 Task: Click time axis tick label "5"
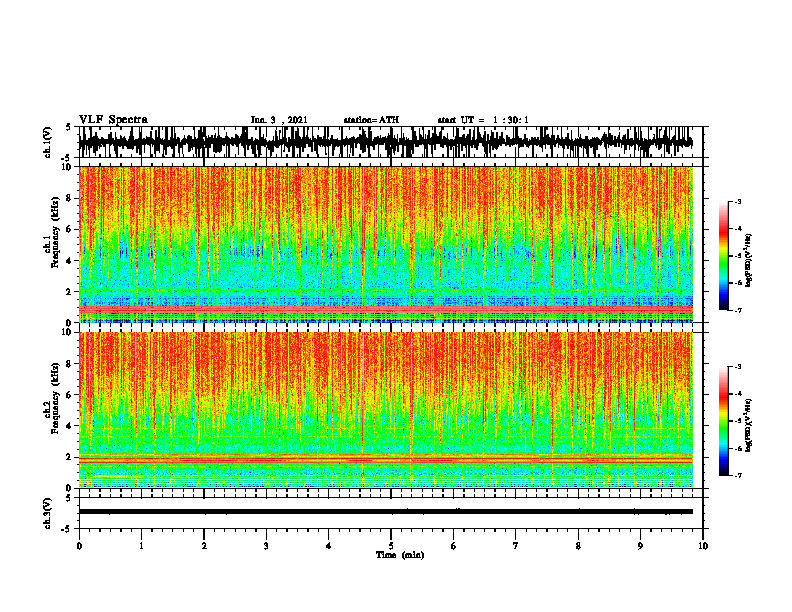point(391,546)
